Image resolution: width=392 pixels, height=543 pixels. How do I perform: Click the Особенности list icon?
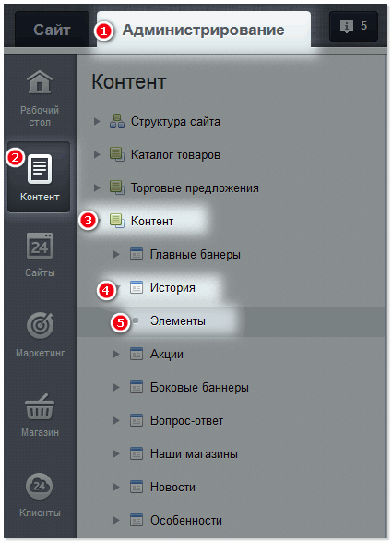(x=137, y=520)
